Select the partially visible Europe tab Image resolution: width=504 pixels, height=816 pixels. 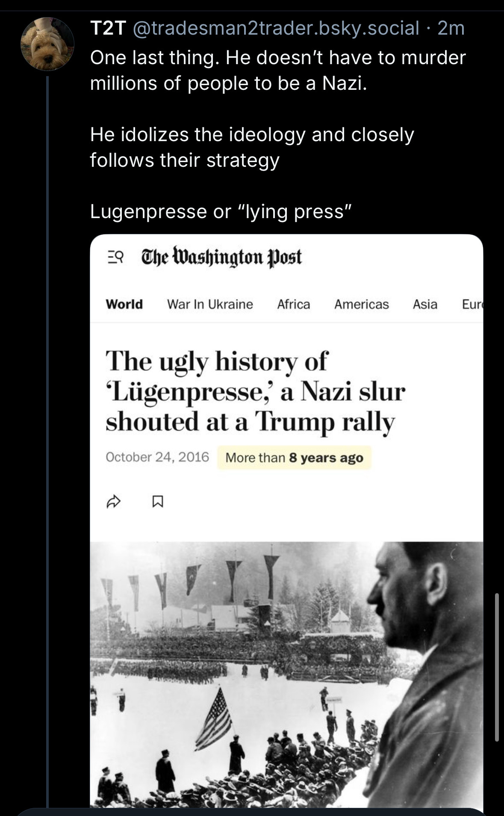click(x=472, y=304)
